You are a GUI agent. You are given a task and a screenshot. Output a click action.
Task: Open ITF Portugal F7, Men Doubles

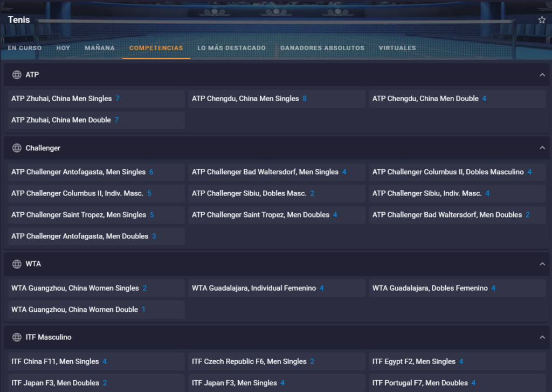pos(457,383)
